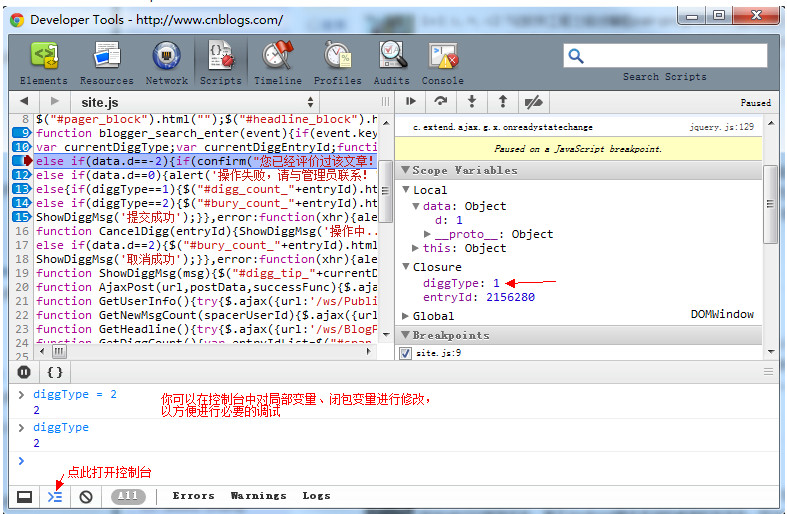Open the Console panel
787x514 pixels.
point(443,63)
